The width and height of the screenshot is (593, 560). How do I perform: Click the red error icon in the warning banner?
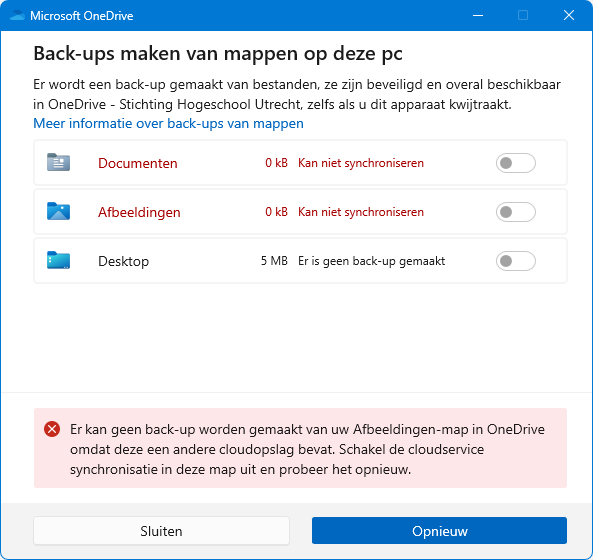52,429
